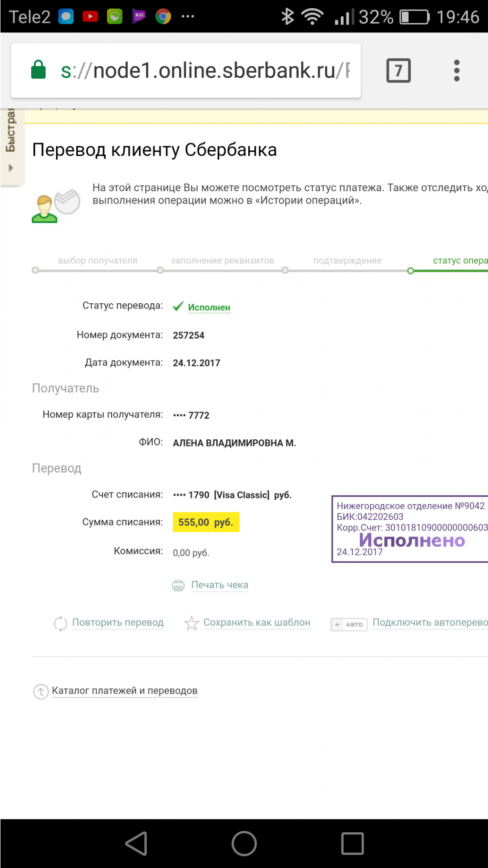Tap the green secure padlock icon

click(x=38, y=70)
